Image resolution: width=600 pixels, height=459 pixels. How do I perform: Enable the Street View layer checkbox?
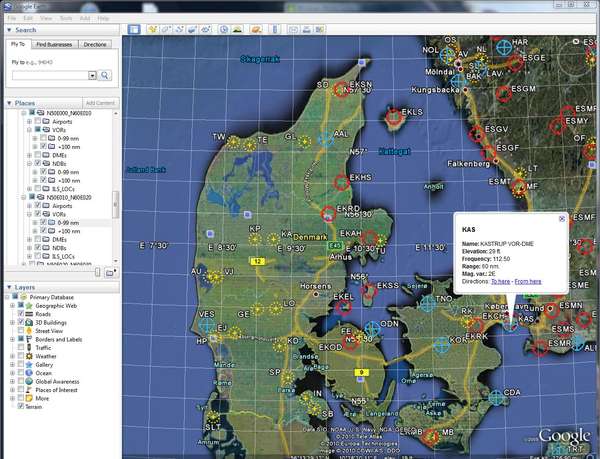pyautogui.click(x=21, y=330)
